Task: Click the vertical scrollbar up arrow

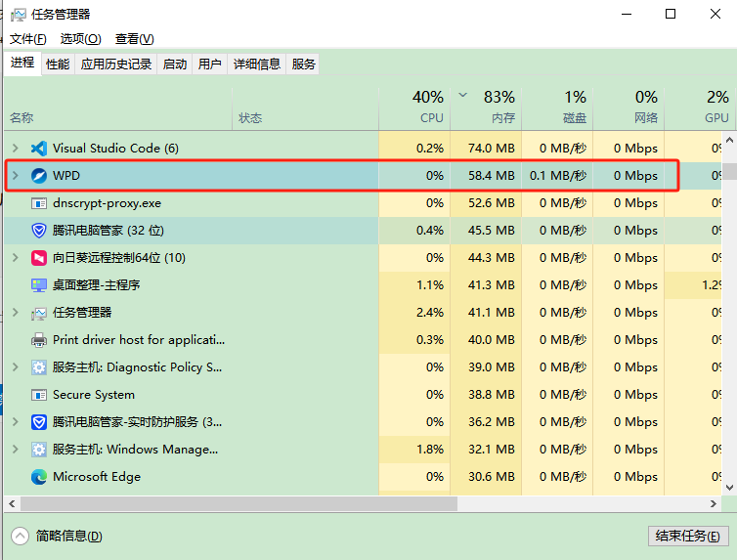Action: point(729,140)
